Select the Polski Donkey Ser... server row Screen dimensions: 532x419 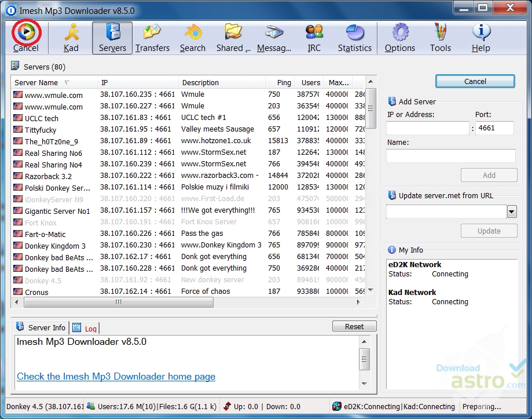pos(188,187)
